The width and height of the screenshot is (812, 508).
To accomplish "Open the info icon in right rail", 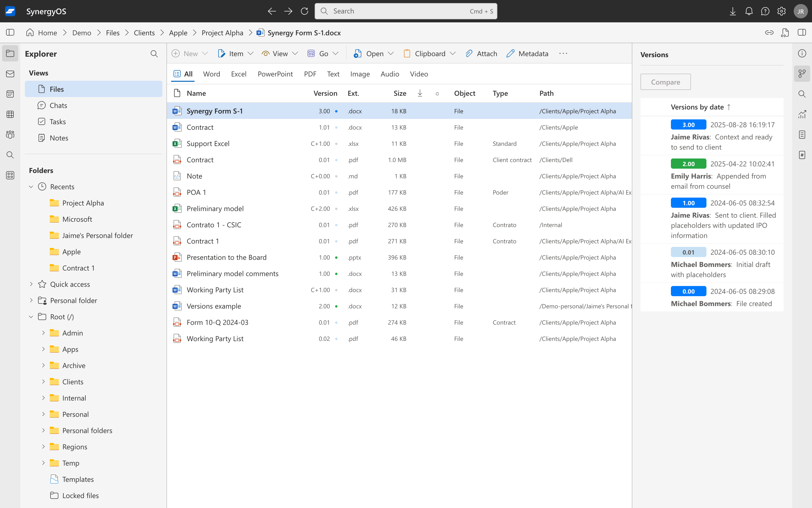I will tap(802, 53).
